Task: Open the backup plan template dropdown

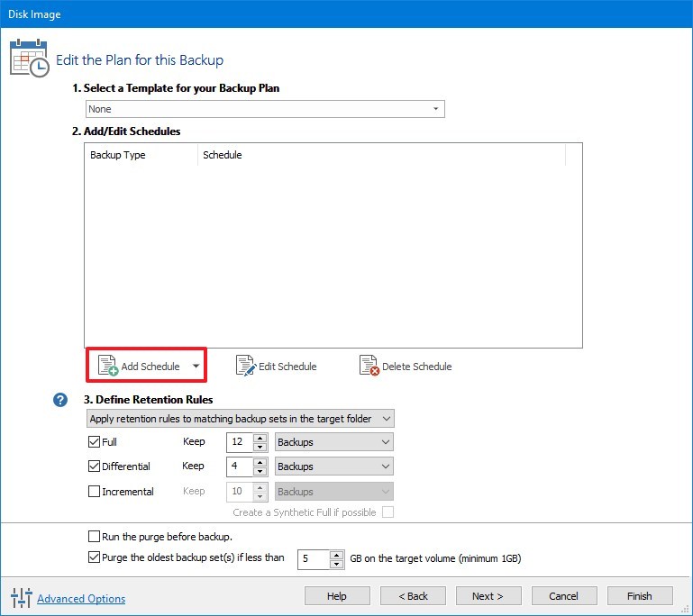Action: coord(265,109)
